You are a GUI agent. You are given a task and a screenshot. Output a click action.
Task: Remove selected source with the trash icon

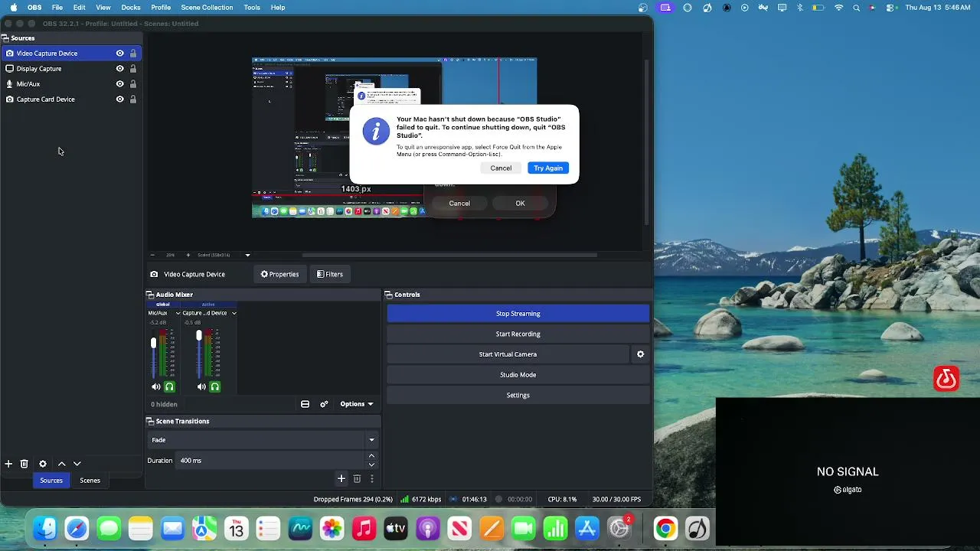pos(24,464)
